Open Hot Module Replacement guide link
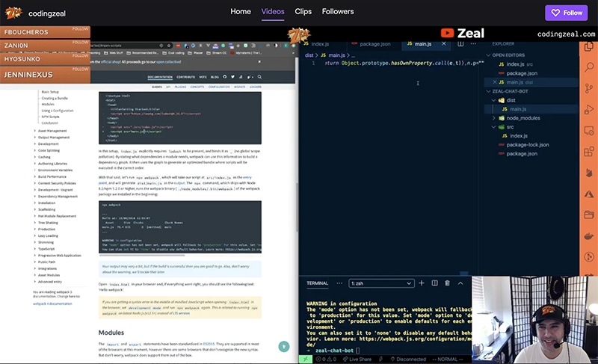This screenshot has height=364, width=598. click(x=58, y=216)
